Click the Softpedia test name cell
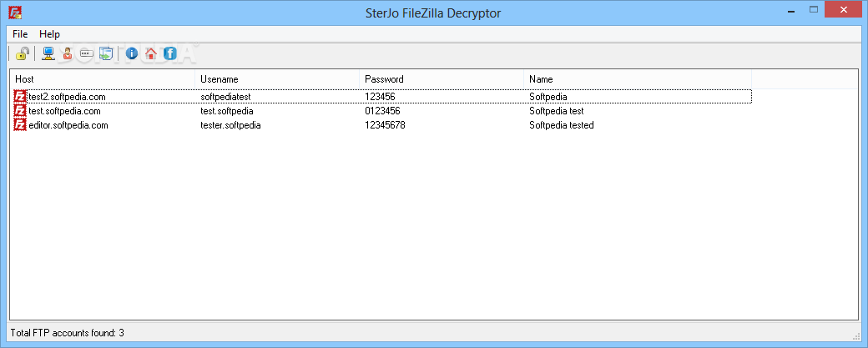The width and height of the screenshot is (868, 348). 557,111
